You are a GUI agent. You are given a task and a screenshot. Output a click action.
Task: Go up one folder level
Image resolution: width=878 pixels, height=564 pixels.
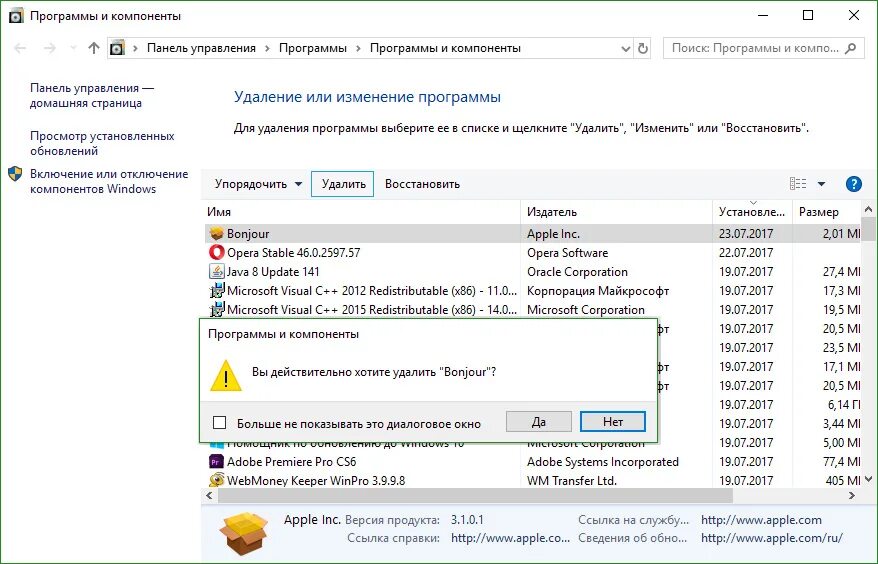(94, 49)
